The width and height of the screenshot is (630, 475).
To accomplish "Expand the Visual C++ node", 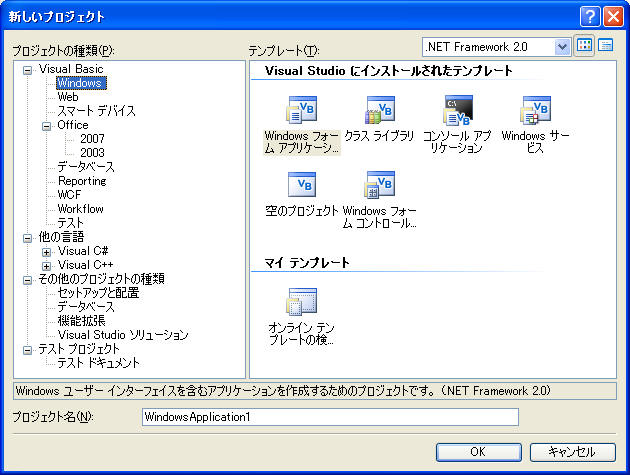I will point(47,266).
